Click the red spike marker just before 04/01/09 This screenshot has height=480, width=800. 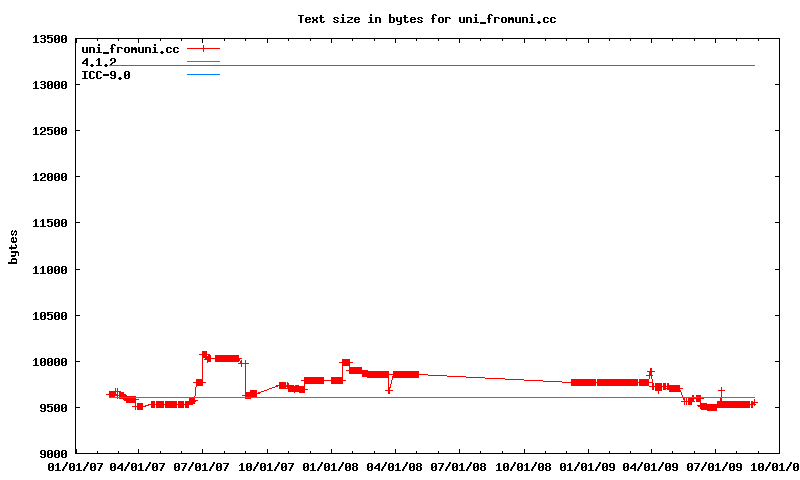click(x=650, y=372)
